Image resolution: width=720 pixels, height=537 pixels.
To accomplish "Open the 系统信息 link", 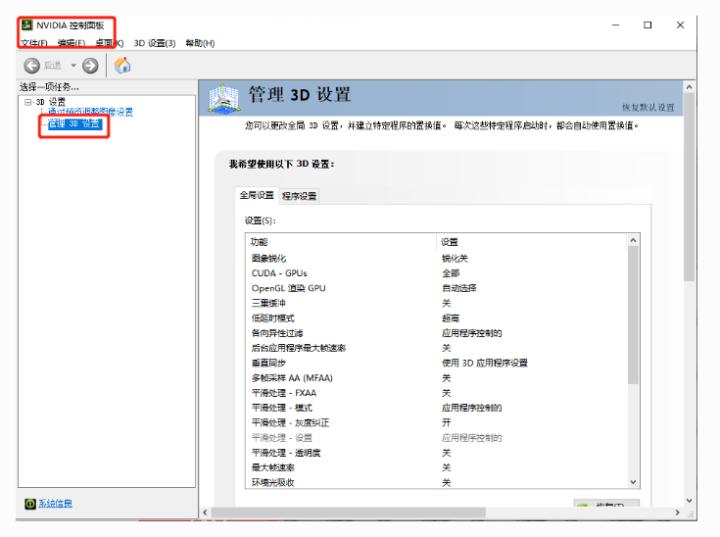I will [x=55, y=503].
